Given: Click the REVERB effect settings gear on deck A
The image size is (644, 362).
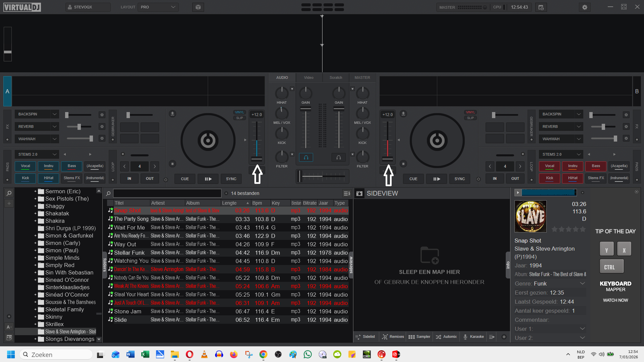Looking at the screenshot, I should pos(102,126).
